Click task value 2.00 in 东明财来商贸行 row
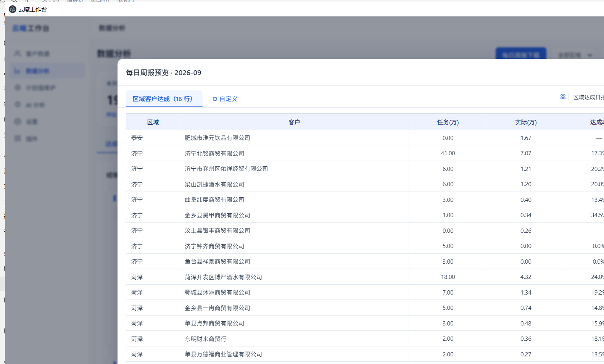The image size is (604, 364). [x=448, y=339]
